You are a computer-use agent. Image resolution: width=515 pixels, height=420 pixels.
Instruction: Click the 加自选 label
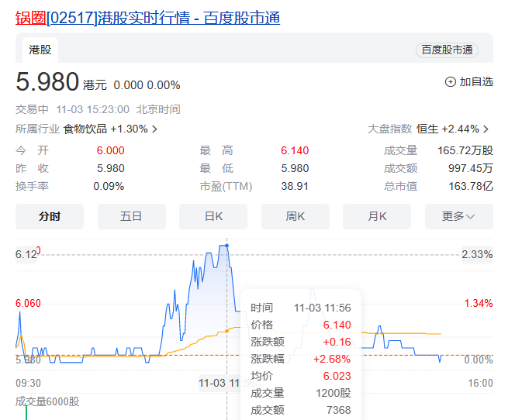476,81
